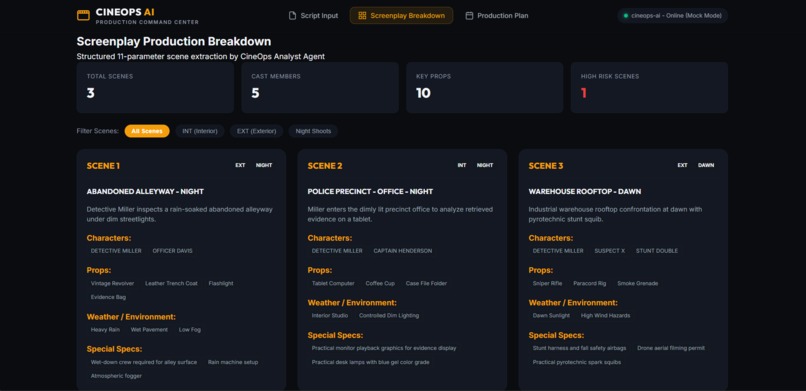Click the Rain machine setup spec tag
Image resolution: width=806 pixels, height=391 pixels.
tap(233, 362)
